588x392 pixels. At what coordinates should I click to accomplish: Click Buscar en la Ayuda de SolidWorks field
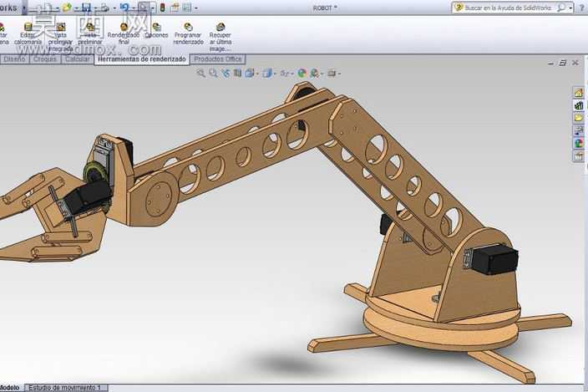(x=507, y=8)
